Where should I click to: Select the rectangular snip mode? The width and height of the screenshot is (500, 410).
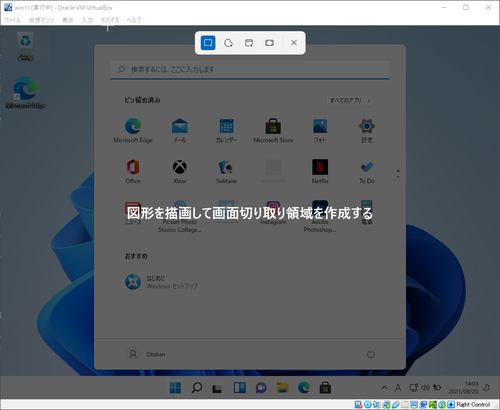pyautogui.click(x=208, y=43)
